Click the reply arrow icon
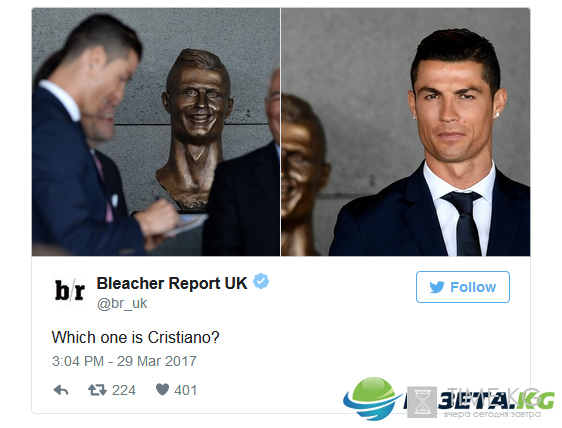Screen dimensions: 562x428 coord(61,390)
